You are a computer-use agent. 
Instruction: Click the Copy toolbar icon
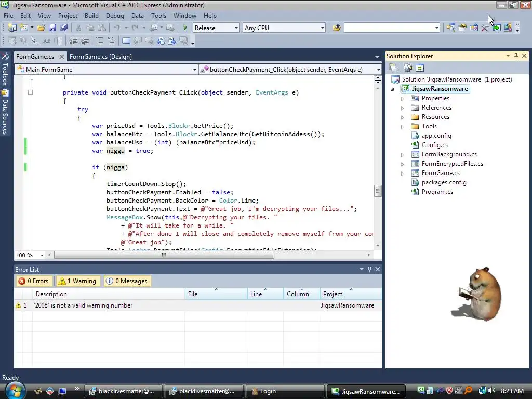(x=90, y=28)
